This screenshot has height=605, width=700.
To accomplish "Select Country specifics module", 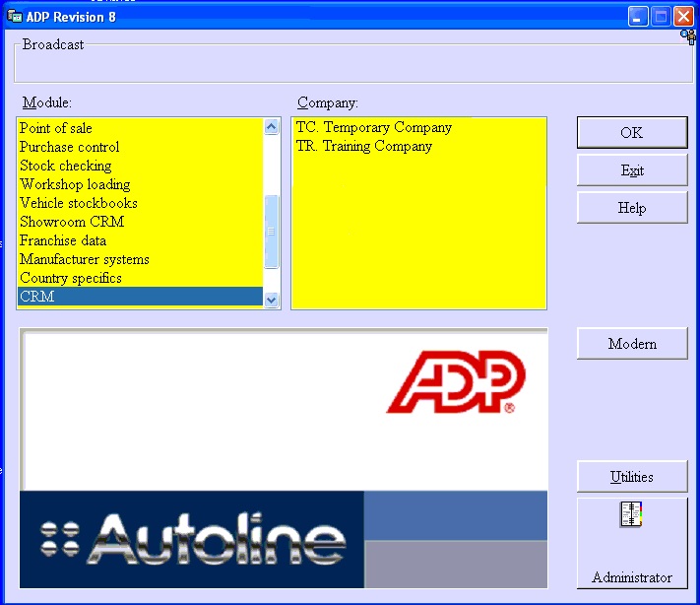I will 140,279.
